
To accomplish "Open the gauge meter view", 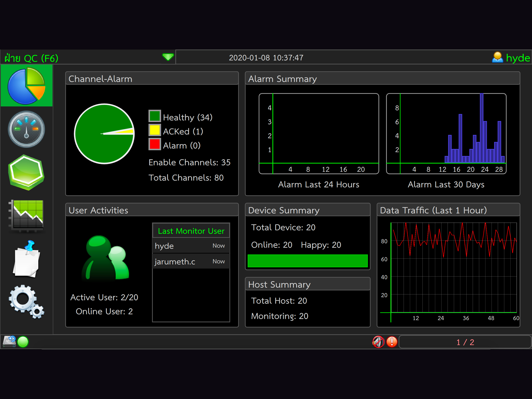I will [26, 129].
